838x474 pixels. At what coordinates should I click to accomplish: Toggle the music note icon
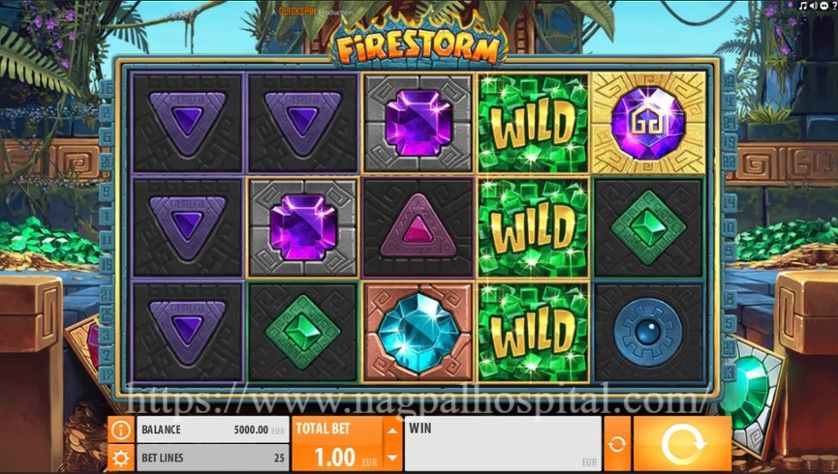803,6
